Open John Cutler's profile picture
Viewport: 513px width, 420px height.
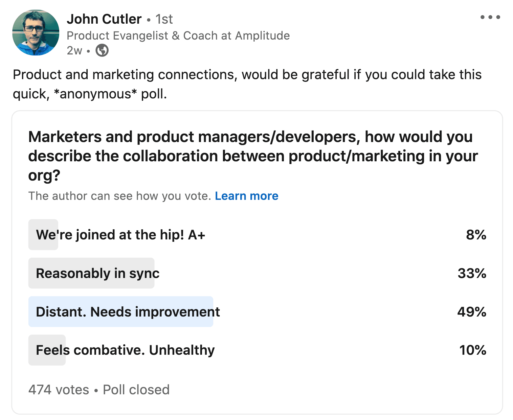[x=36, y=33]
